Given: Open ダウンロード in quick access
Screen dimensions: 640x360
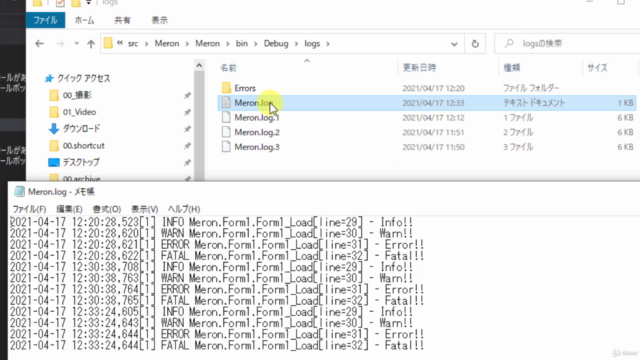Looking at the screenshot, I should (x=81, y=129).
